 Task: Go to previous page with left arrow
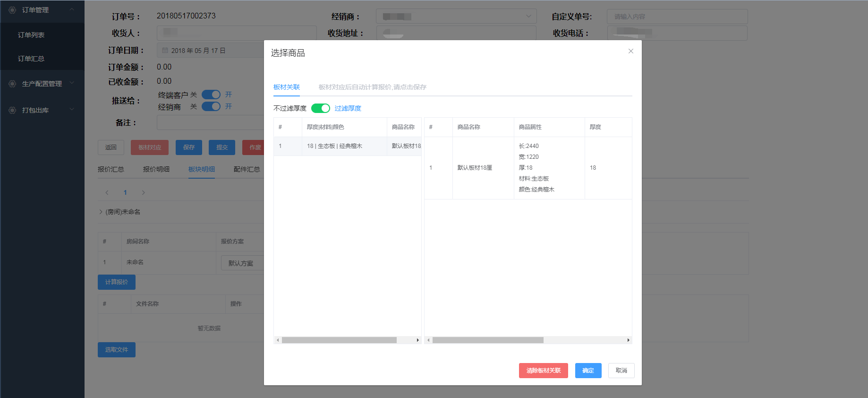tap(107, 192)
